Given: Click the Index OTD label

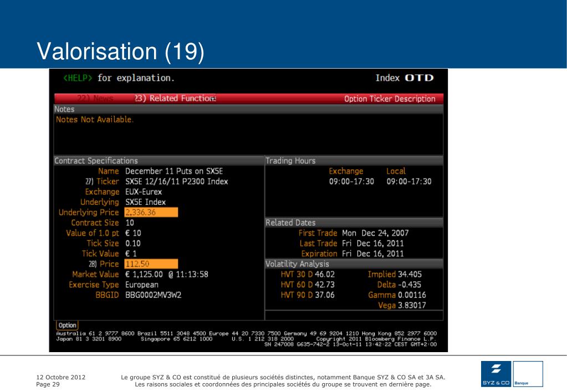Looking at the screenshot, I should click(404, 78).
